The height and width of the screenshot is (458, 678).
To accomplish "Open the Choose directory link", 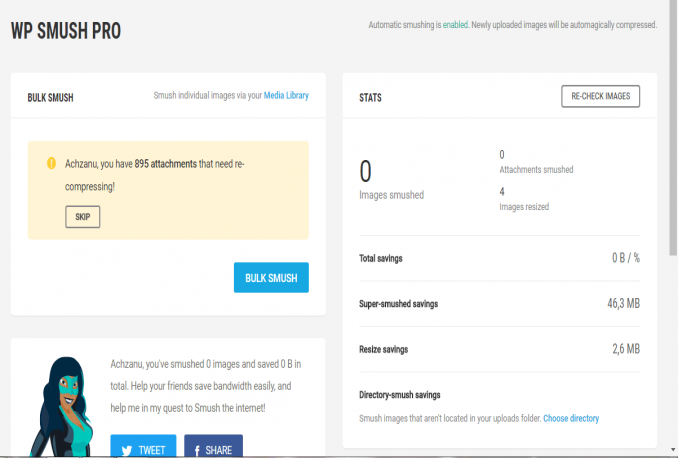I will (571, 418).
